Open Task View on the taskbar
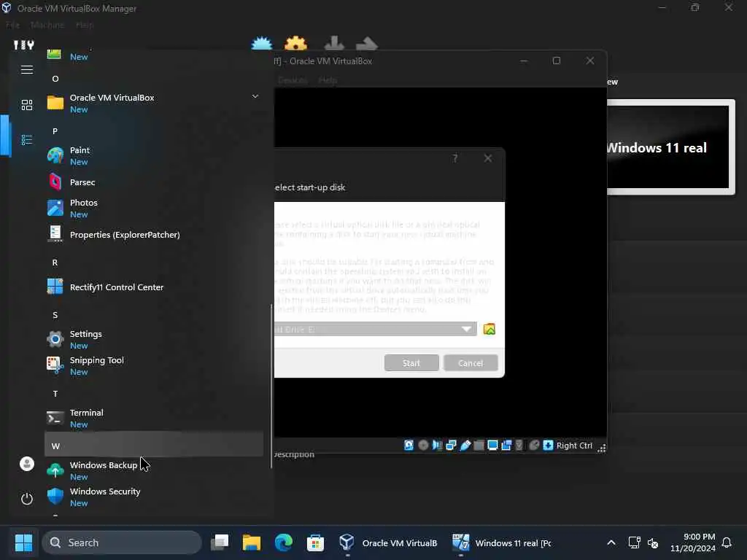 [x=220, y=542]
